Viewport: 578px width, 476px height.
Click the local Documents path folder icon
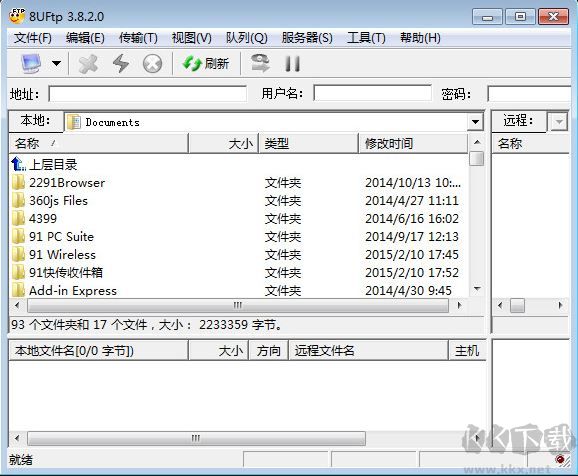click(x=74, y=122)
